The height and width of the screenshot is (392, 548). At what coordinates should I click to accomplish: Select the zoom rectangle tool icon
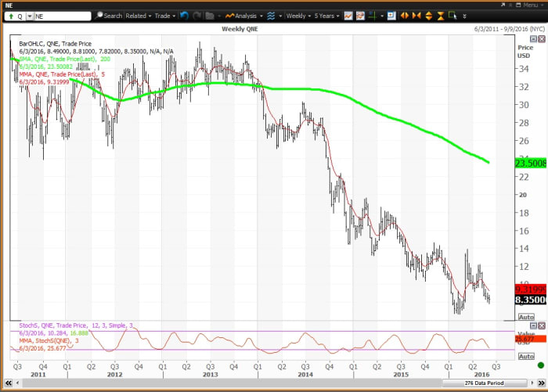coord(453,15)
